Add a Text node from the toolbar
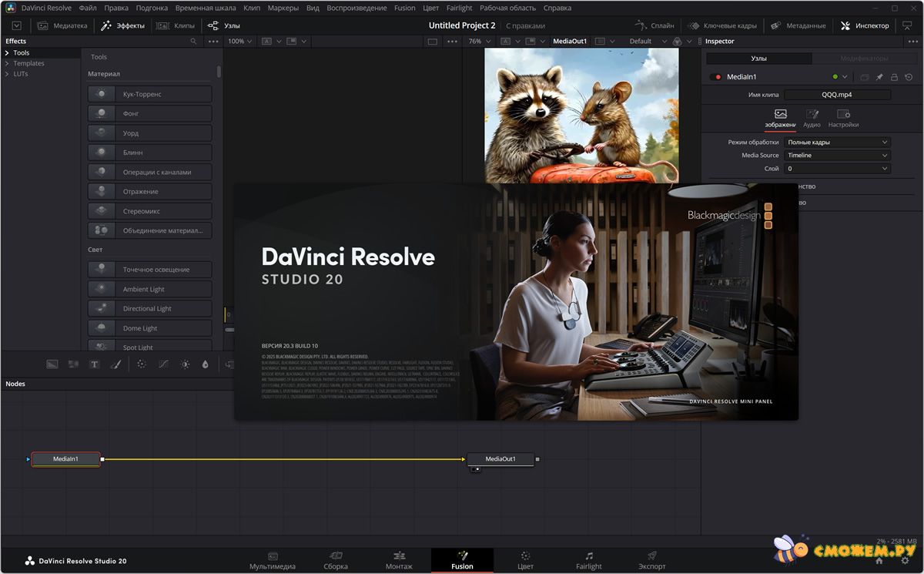924x574 pixels. click(x=95, y=364)
